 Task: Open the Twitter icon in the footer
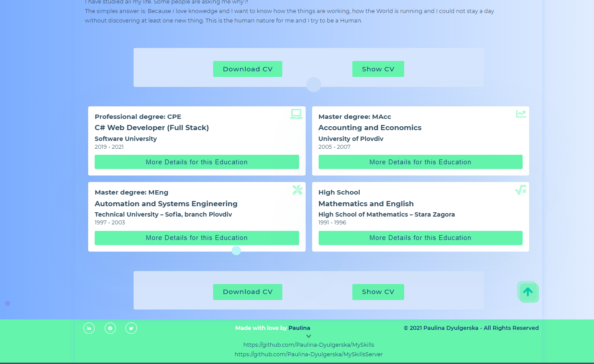(131, 328)
